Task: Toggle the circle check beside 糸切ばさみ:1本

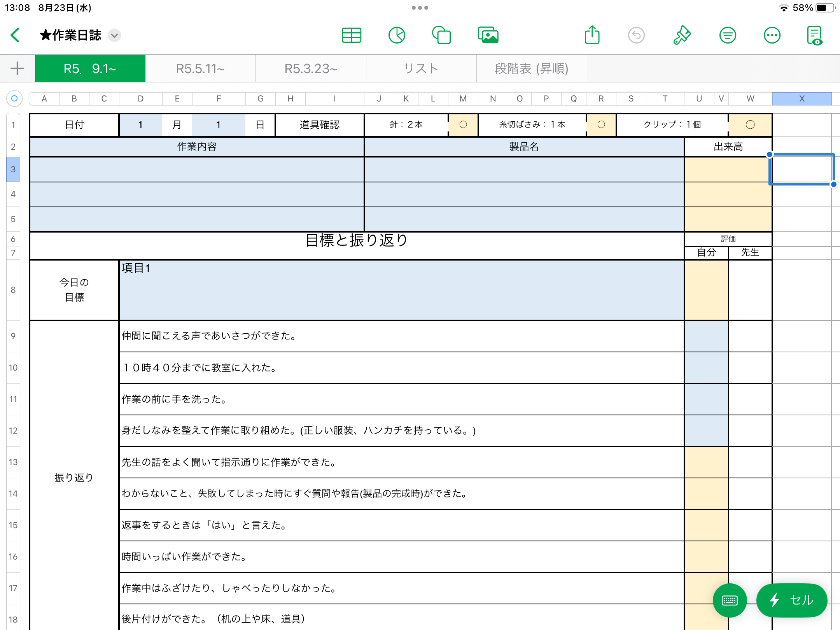Action: pos(601,124)
